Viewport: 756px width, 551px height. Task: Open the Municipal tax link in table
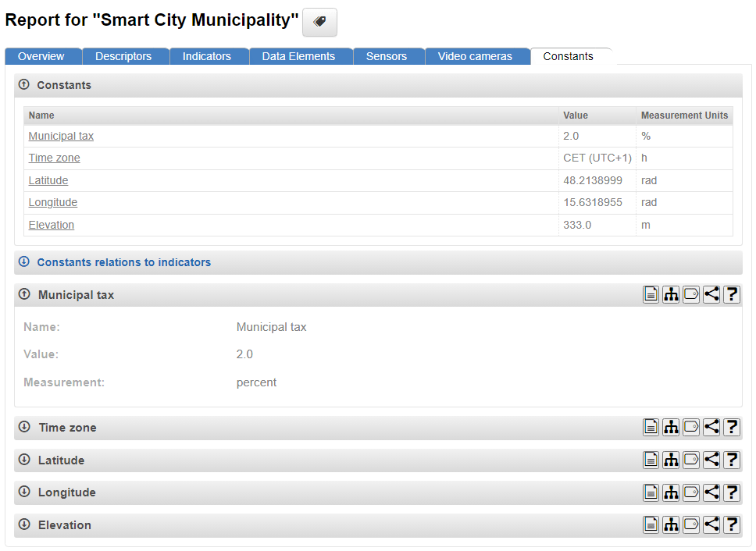pyautogui.click(x=61, y=136)
